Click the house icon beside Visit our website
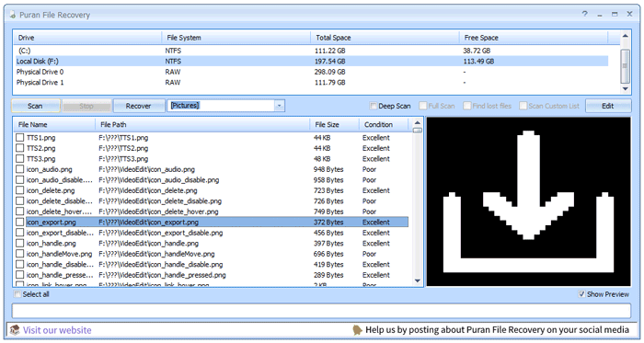The width and height of the screenshot is (644, 343). tap(16, 330)
